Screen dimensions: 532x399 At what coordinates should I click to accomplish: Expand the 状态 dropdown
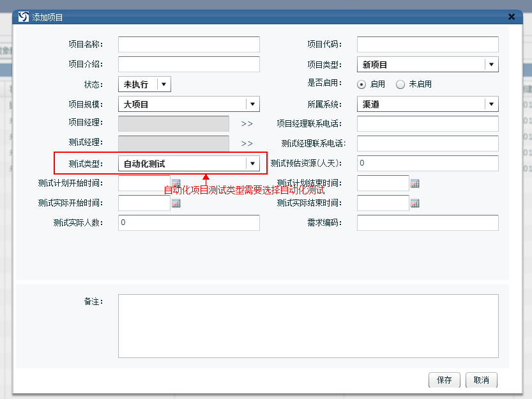(x=163, y=84)
